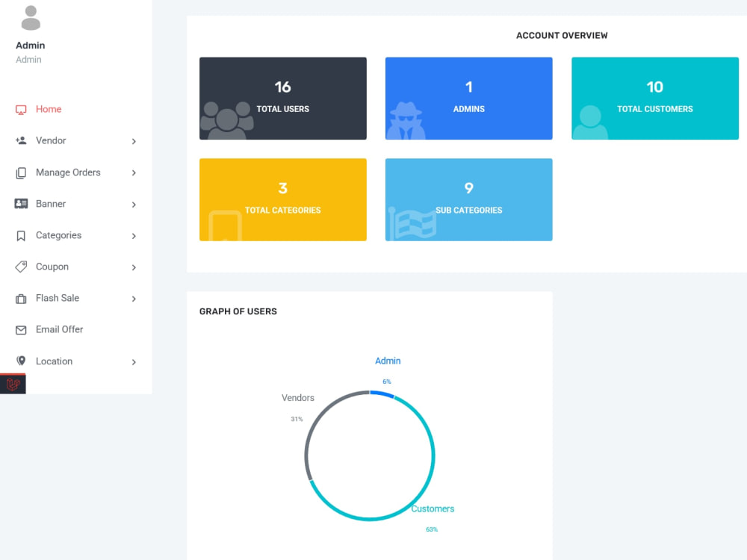747x560 pixels.
Task: Select the Banner menu item
Action: coord(51,204)
